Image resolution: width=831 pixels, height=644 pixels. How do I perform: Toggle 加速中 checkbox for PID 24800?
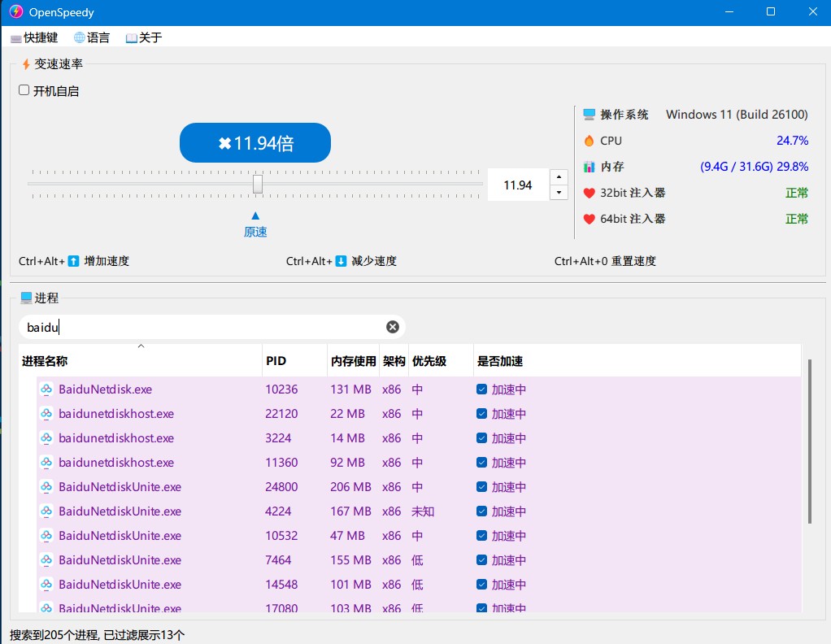[481, 487]
